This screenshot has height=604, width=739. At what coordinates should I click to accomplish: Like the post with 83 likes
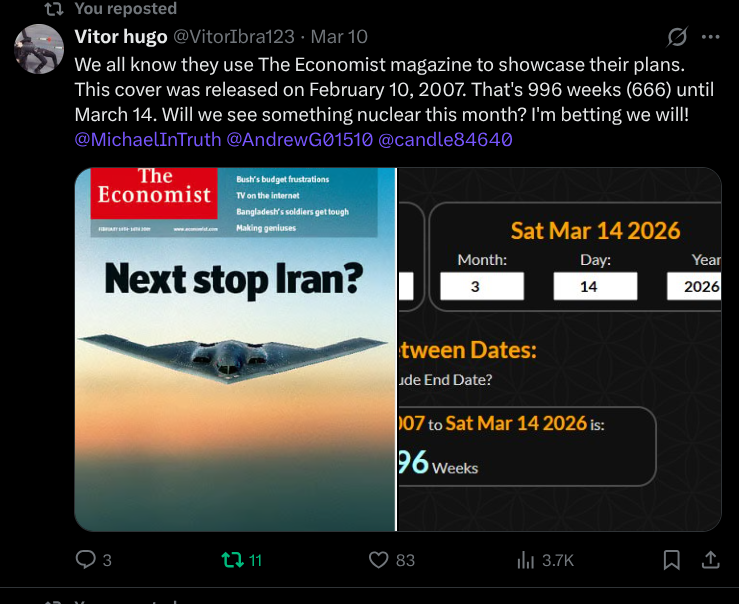(378, 560)
